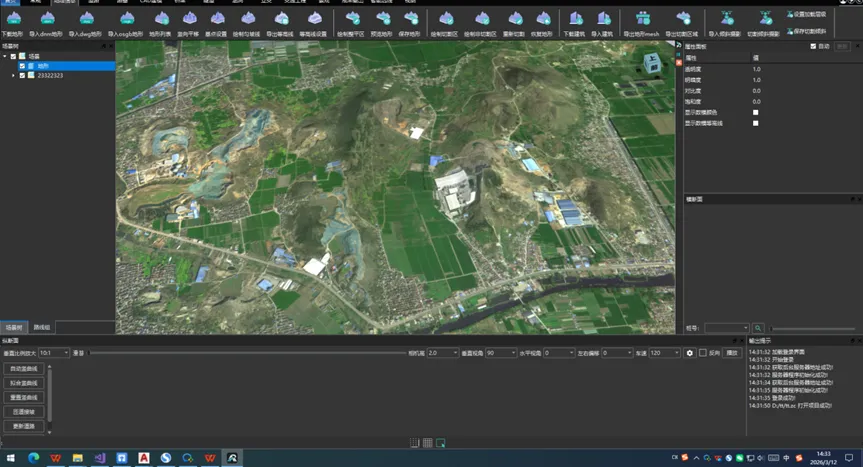This screenshot has width=863, height=467.
Task: Open the 车速 120 speed dropdown
Action: [x=664, y=353]
